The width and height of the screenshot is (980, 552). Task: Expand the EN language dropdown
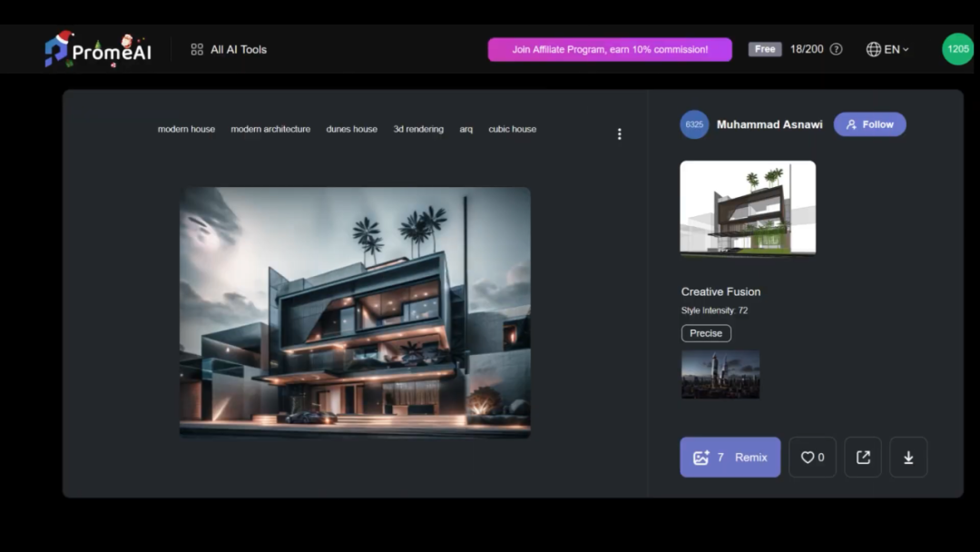(x=887, y=49)
